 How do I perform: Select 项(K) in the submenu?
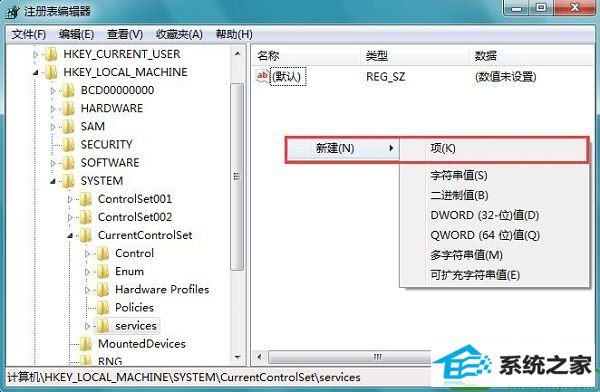[443, 149]
